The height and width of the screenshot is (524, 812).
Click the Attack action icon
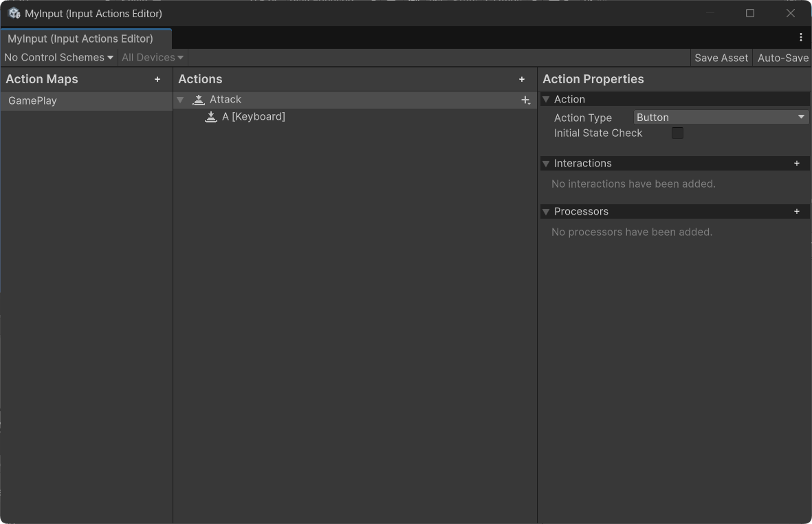tap(198, 100)
